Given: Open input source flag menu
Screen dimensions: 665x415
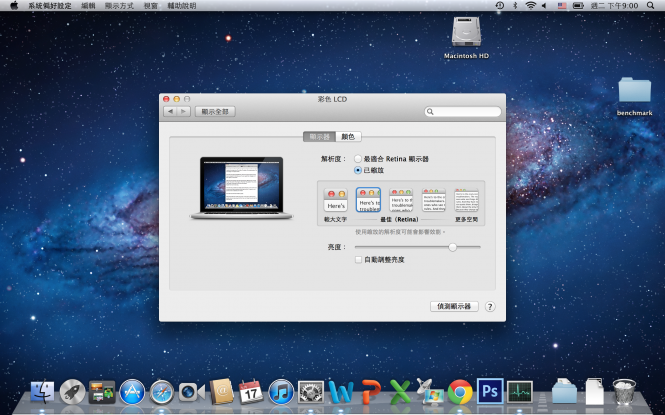Looking at the screenshot, I should pos(562,6).
